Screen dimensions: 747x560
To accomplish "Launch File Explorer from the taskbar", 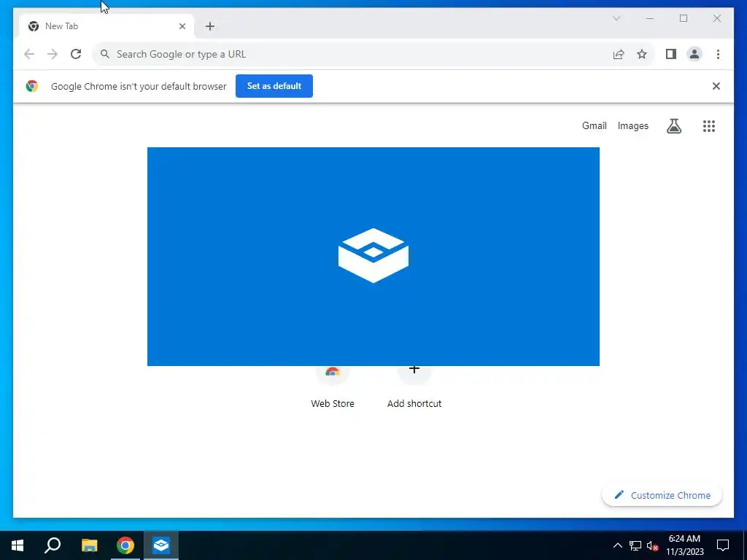I will coord(89,545).
